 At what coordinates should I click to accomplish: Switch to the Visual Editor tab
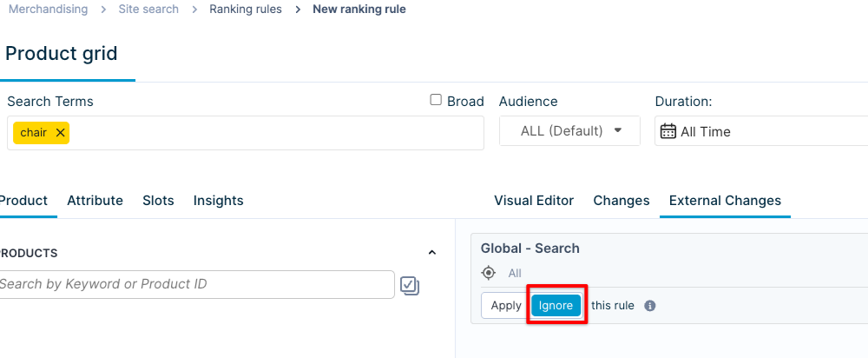click(534, 201)
